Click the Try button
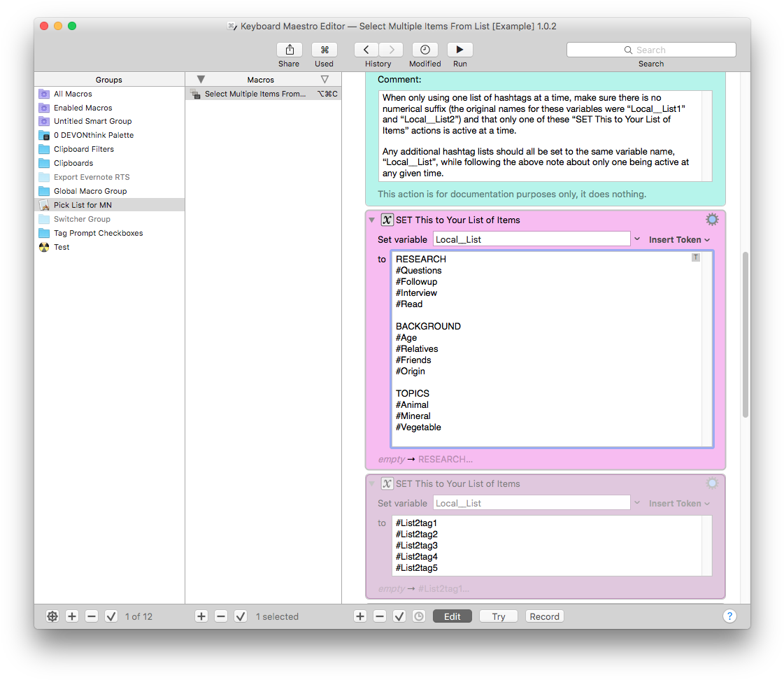 [499, 616]
